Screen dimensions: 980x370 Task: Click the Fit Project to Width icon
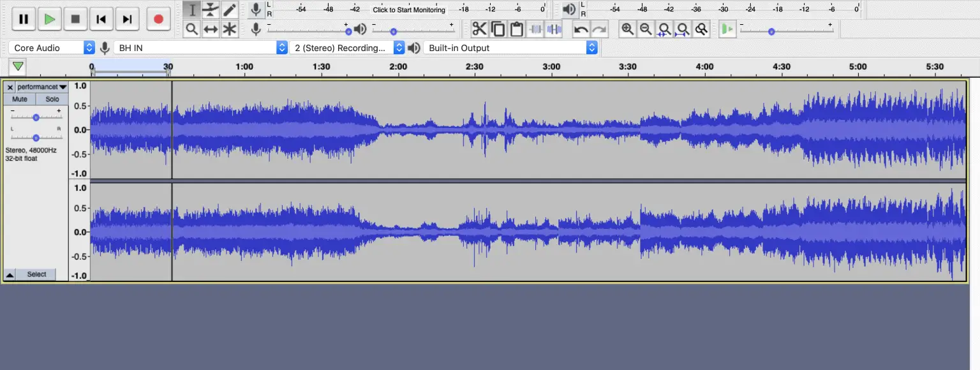(x=683, y=29)
